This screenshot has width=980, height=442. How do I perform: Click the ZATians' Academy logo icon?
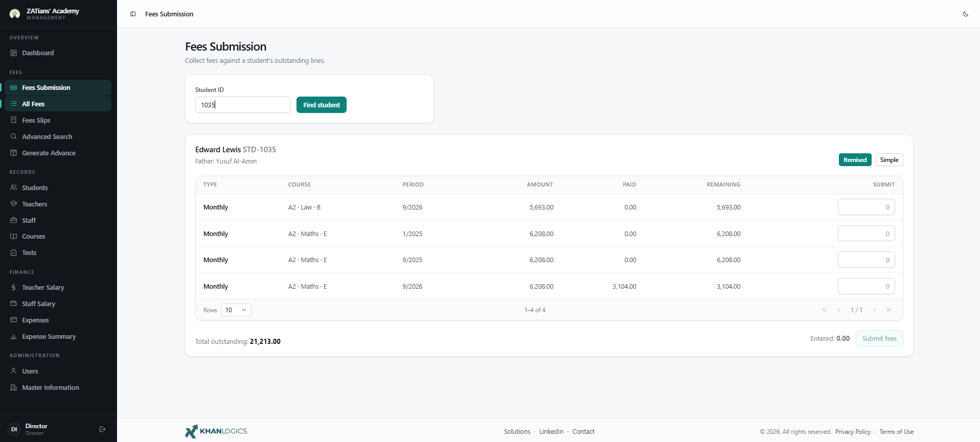pyautogui.click(x=15, y=14)
